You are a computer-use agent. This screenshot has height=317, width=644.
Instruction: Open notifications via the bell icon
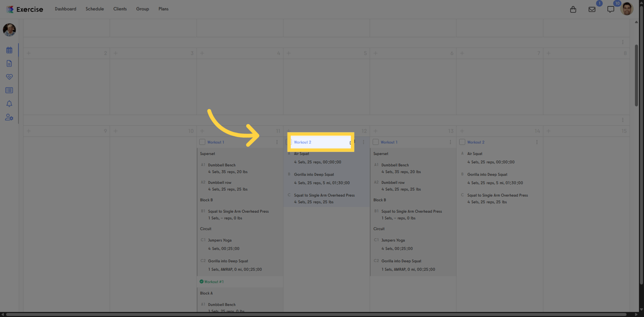point(9,103)
